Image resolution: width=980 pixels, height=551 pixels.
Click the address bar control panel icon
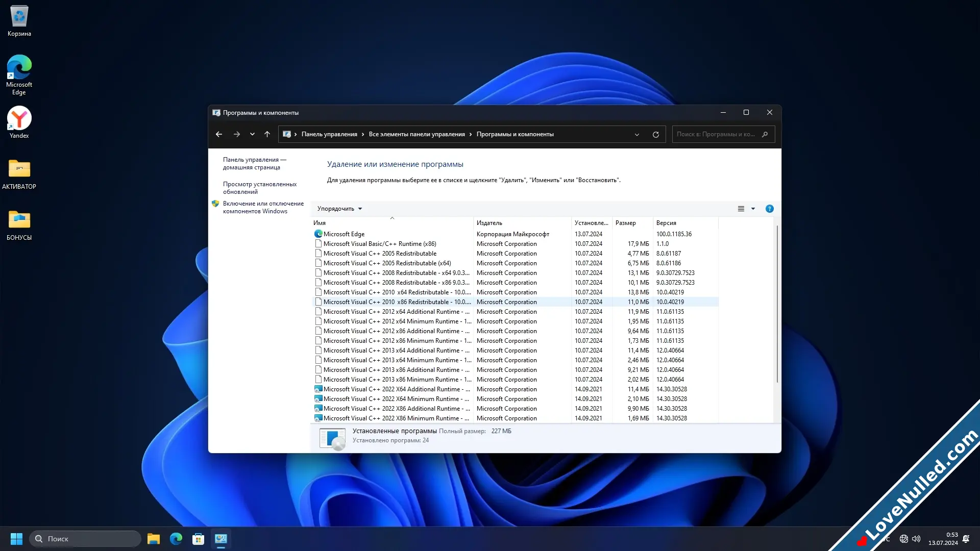coord(287,134)
